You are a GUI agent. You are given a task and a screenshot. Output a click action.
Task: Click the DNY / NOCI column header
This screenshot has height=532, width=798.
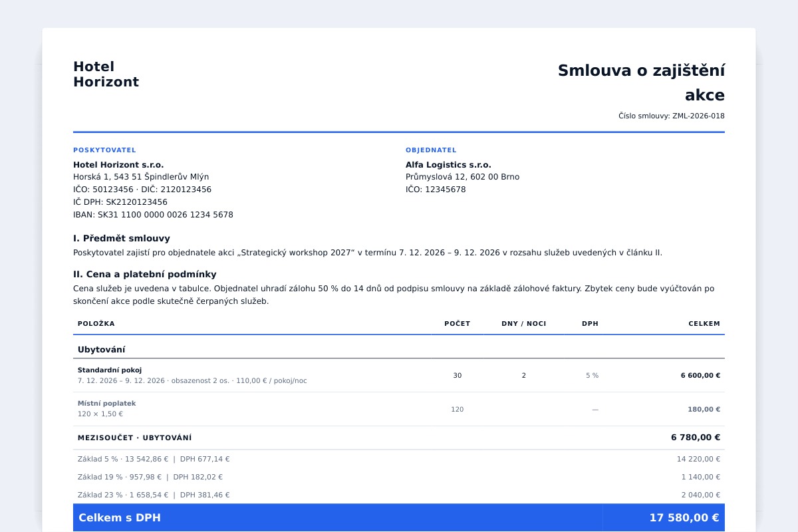coord(524,324)
